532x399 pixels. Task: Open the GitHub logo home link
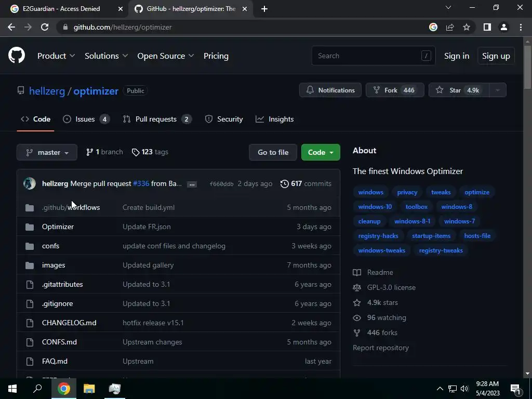[x=17, y=56]
